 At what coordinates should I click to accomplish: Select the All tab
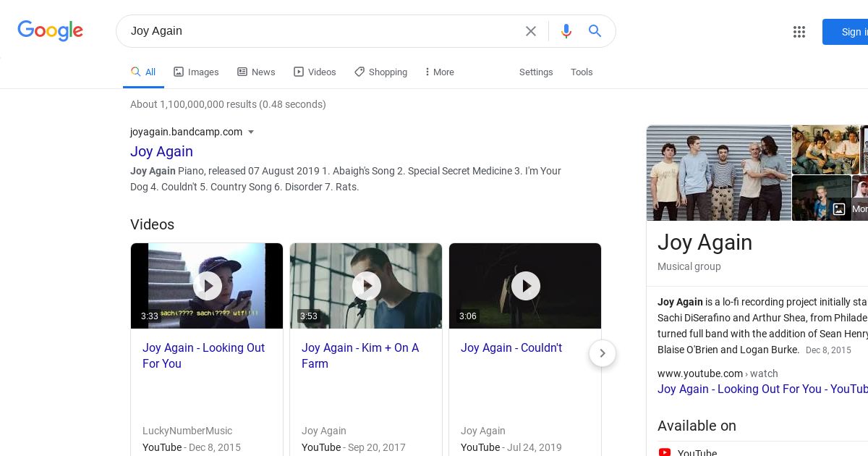point(143,72)
